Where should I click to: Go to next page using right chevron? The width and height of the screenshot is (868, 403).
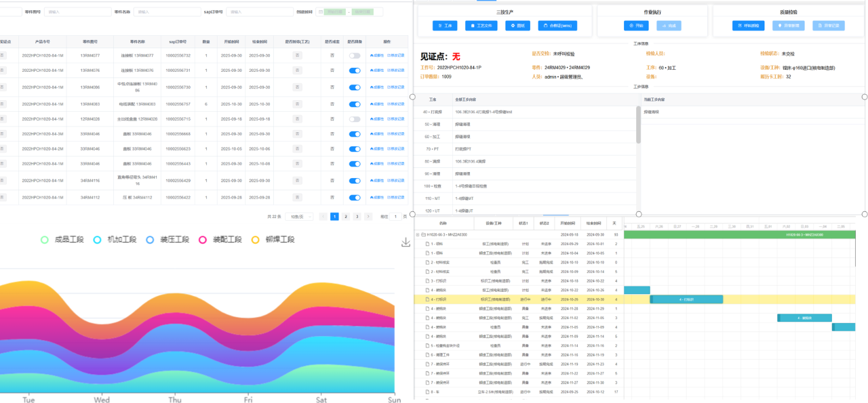click(x=368, y=217)
